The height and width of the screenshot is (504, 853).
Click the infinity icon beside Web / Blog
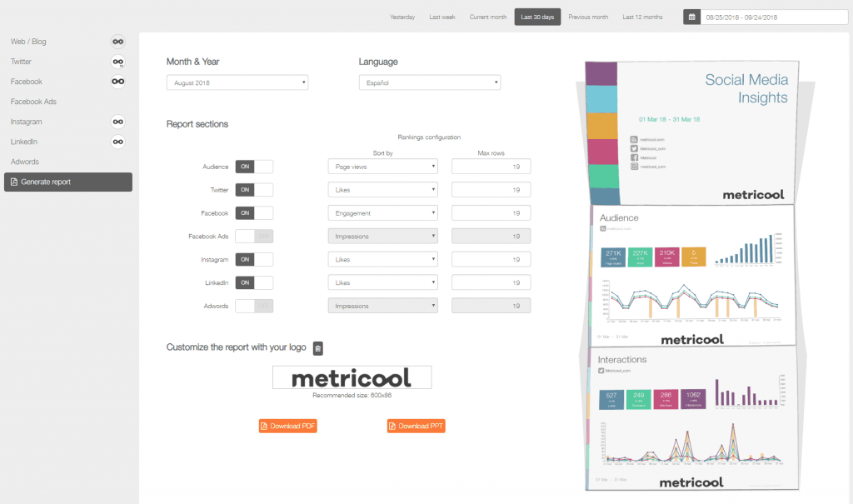coord(118,42)
